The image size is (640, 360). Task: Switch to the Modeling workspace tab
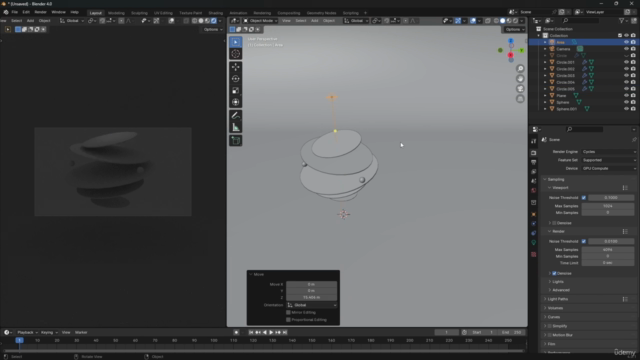116,13
